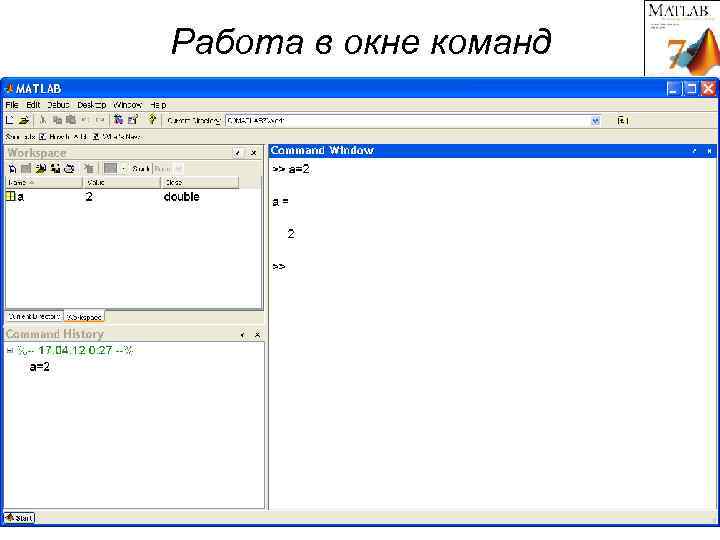Print icon in Workspace toolbar
The image size is (720, 540).
[x=69, y=169]
